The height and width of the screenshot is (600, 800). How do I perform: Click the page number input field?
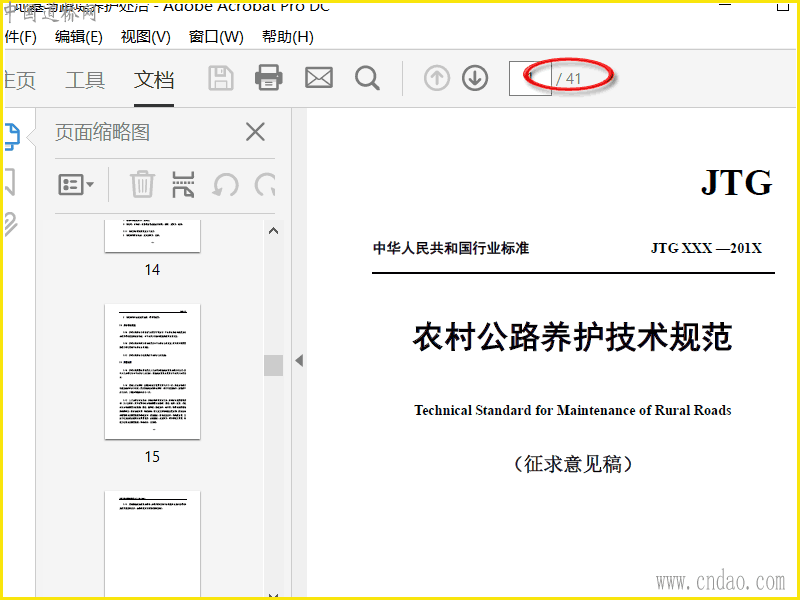click(x=530, y=79)
